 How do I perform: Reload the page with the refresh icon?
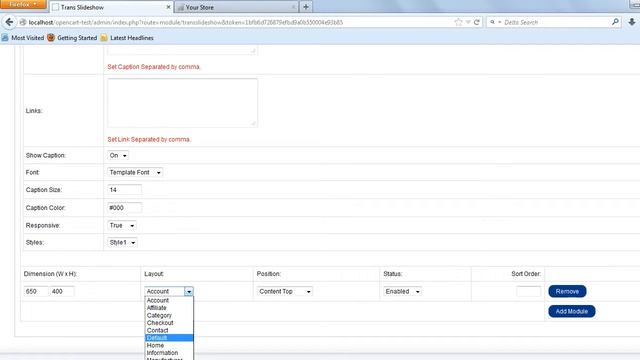[x=476, y=22]
